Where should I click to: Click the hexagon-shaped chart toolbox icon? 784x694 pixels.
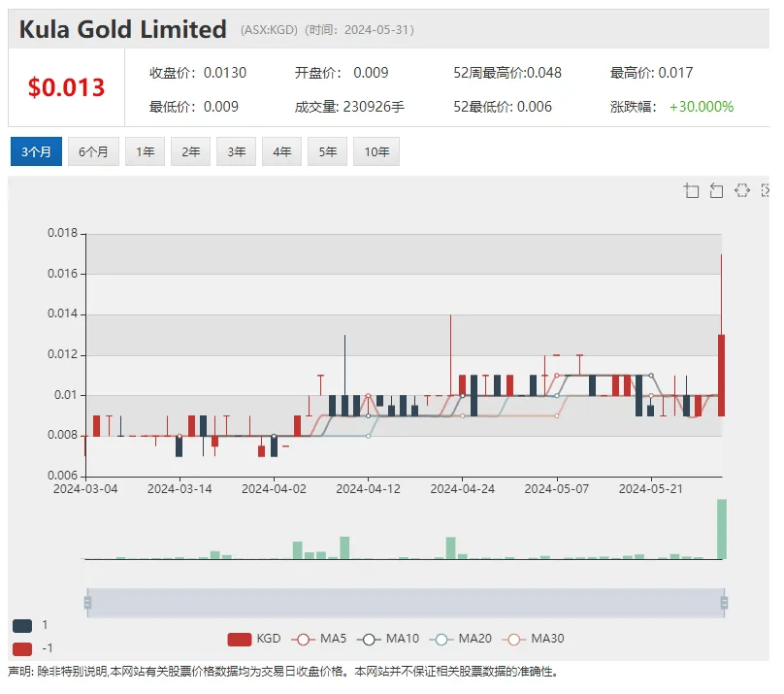[x=742, y=190]
